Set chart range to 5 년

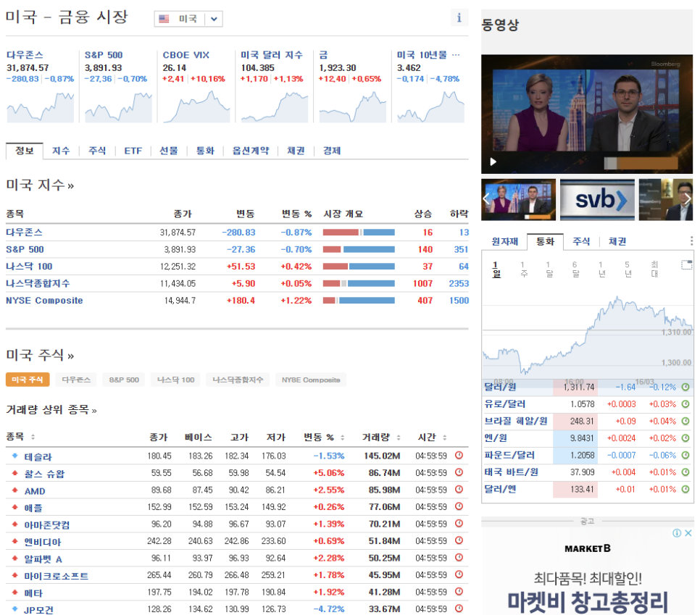628,269
